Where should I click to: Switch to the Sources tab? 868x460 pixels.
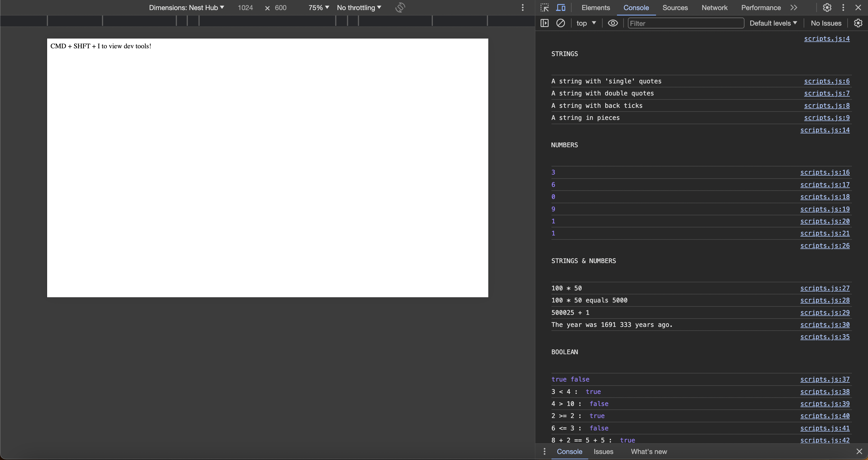click(x=675, y=7)
